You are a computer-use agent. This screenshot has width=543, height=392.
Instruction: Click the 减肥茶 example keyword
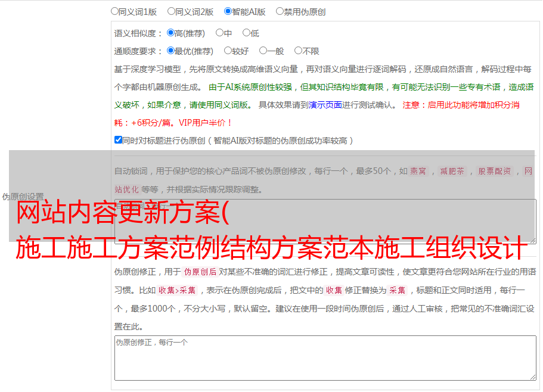(x=452, y=171)
